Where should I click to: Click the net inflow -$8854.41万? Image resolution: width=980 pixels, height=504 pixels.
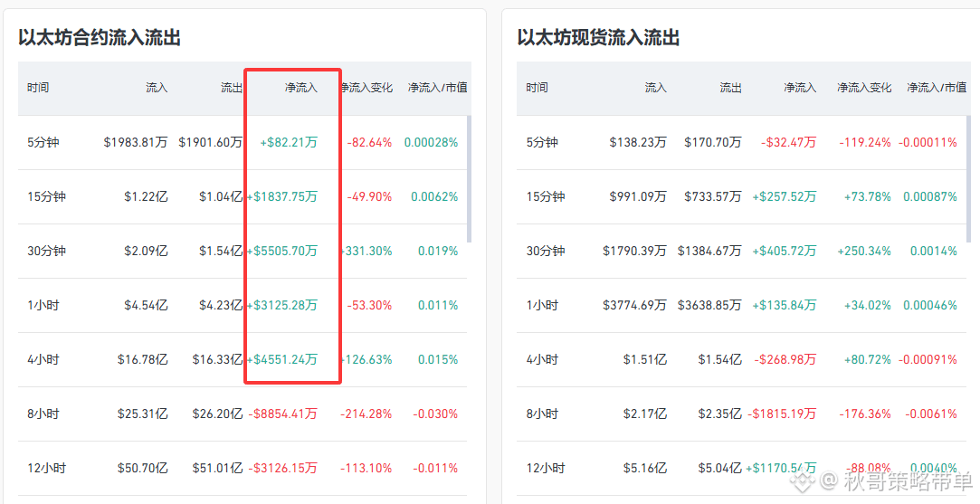[283, 414]
